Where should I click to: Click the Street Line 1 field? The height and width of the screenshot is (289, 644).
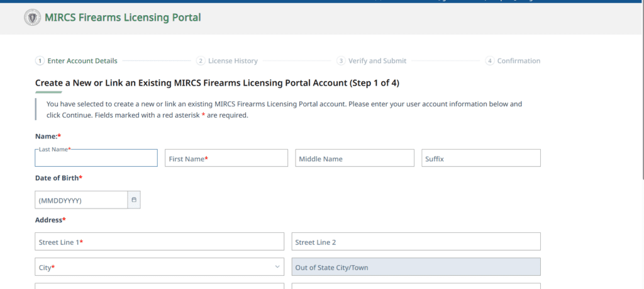[159, 241]
